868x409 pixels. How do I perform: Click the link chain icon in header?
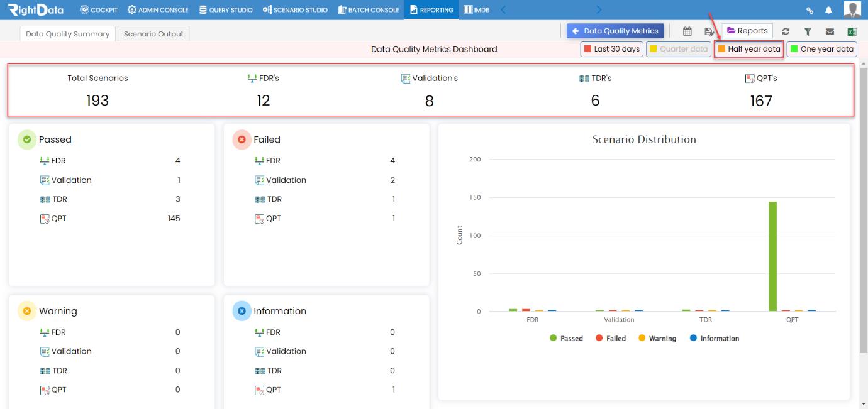810,10
